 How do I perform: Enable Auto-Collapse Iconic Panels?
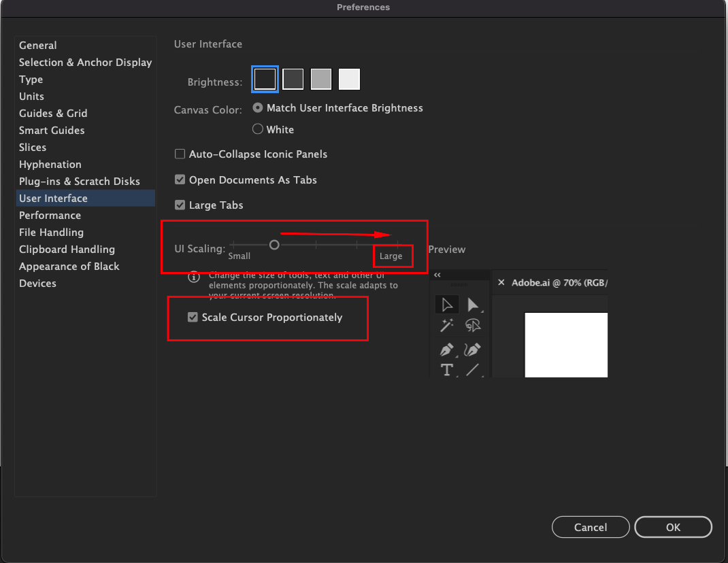[180, 154]
